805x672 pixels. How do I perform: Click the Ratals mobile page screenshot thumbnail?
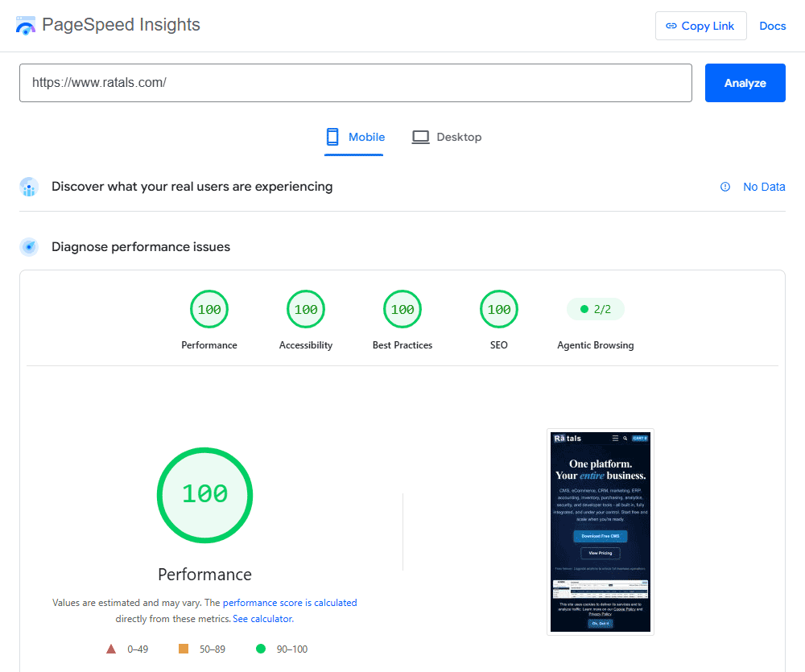tap(601, 532)
